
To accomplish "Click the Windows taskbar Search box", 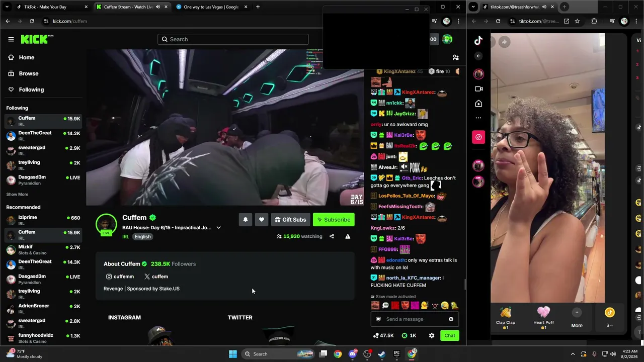I will point(278,354).
